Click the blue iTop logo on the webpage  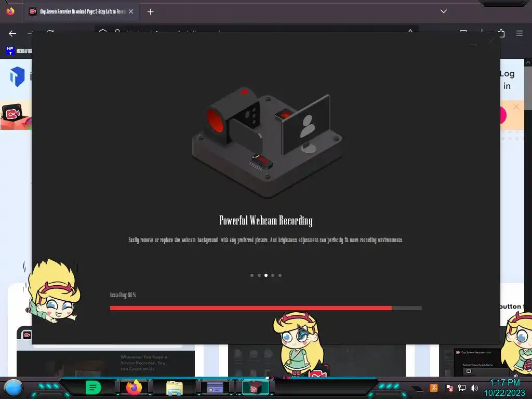(x=17, y=76)
